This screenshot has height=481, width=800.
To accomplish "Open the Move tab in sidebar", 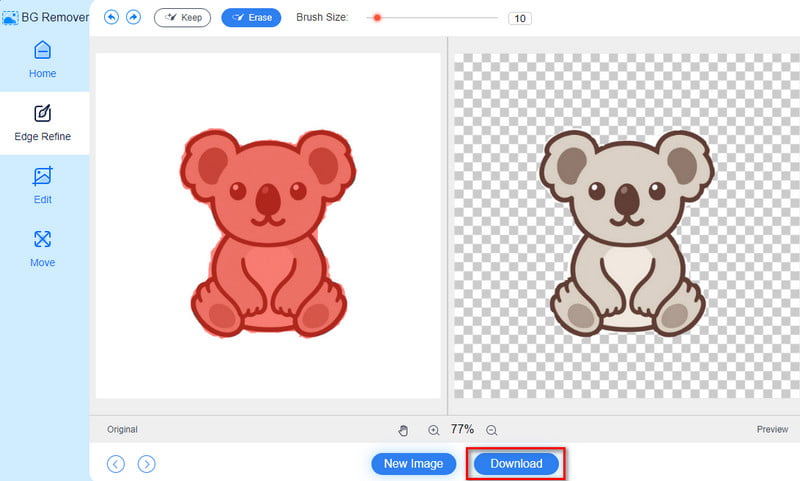I will click(x=43, y=249).
